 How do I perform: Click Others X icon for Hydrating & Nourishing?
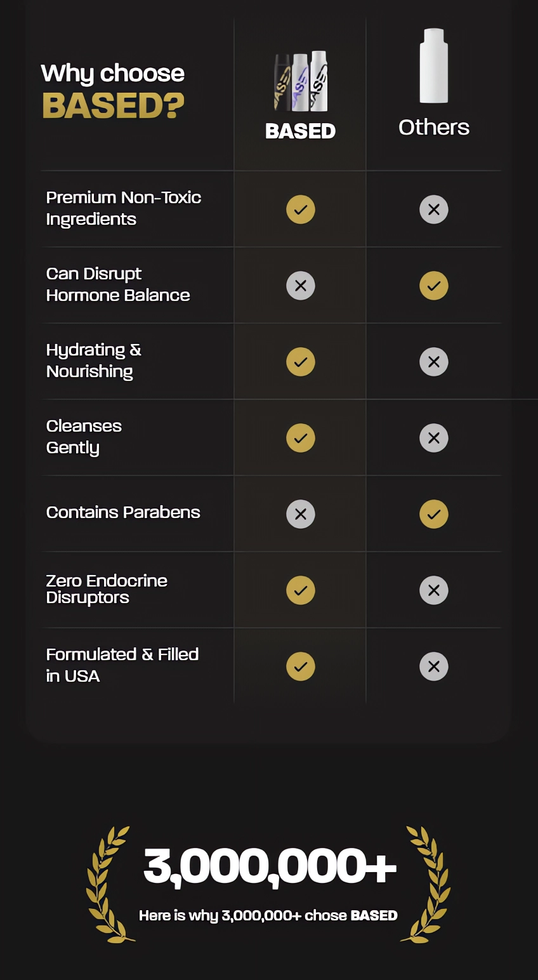pyautogui.click(x=434, y=362)
